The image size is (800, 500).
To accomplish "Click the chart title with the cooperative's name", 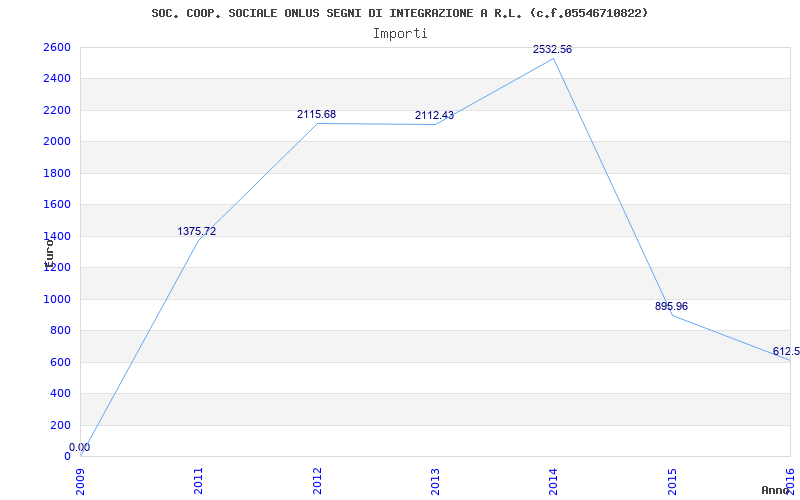I will tap(399, 13).
